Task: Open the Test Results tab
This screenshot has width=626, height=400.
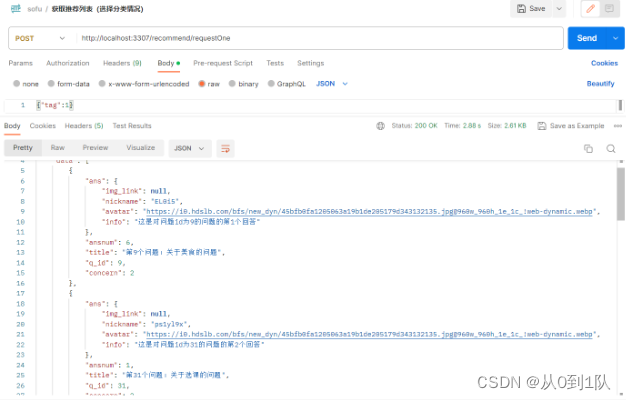Action: (x=132, y=126)
